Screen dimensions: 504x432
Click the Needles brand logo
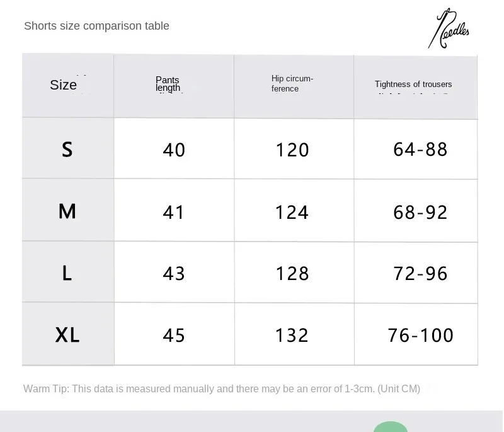449,30
